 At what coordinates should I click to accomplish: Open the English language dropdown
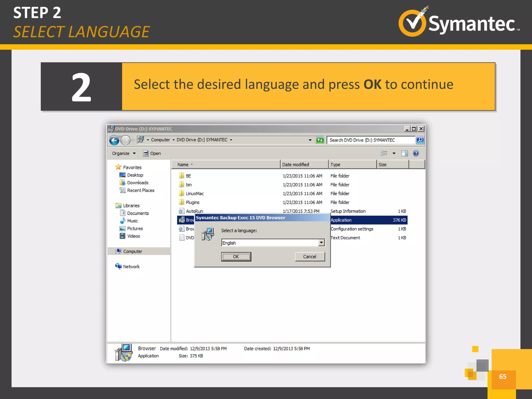321,243
